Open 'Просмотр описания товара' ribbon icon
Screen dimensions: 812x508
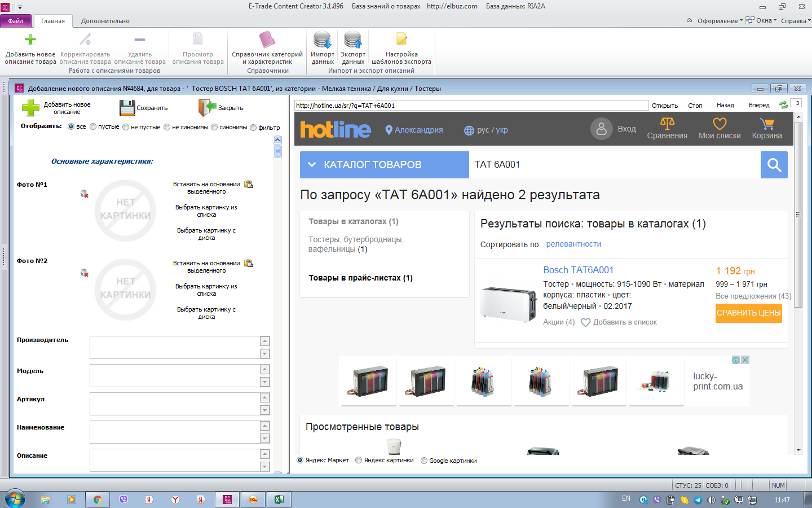[198, 39]
